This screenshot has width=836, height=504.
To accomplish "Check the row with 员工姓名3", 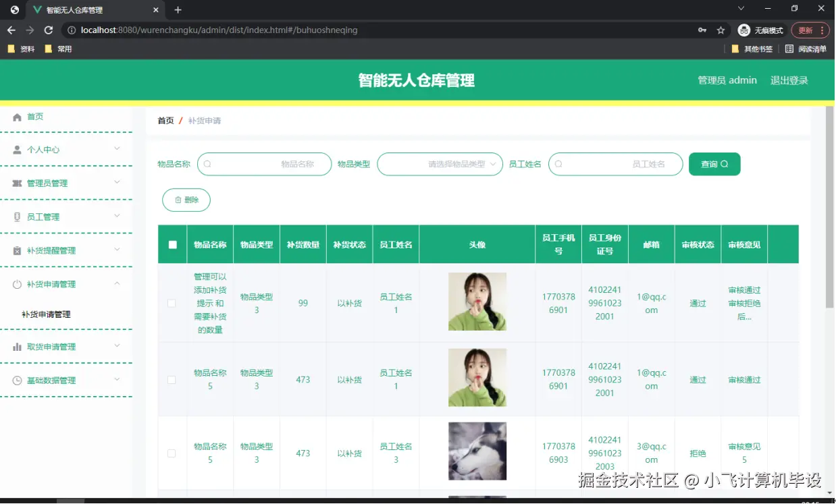I will (172, 453).
